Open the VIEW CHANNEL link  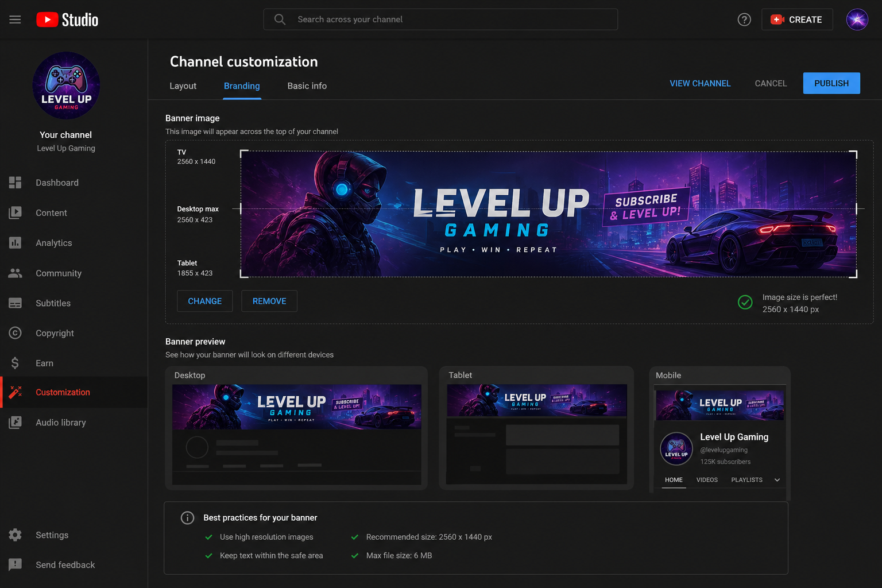(700, 83)
